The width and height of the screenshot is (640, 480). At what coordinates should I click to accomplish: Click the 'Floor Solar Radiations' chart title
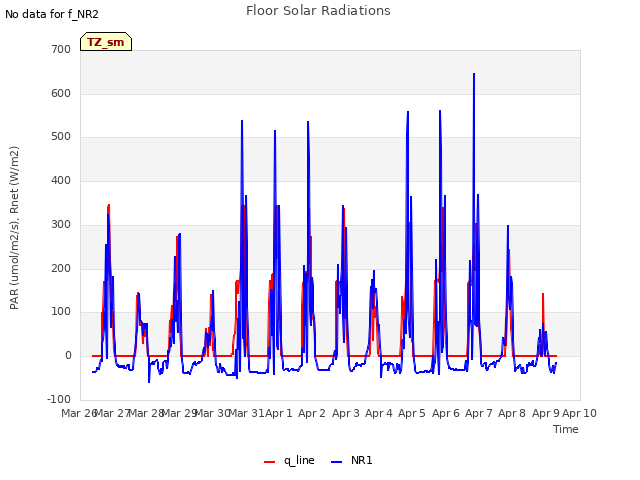pos(318,11)
